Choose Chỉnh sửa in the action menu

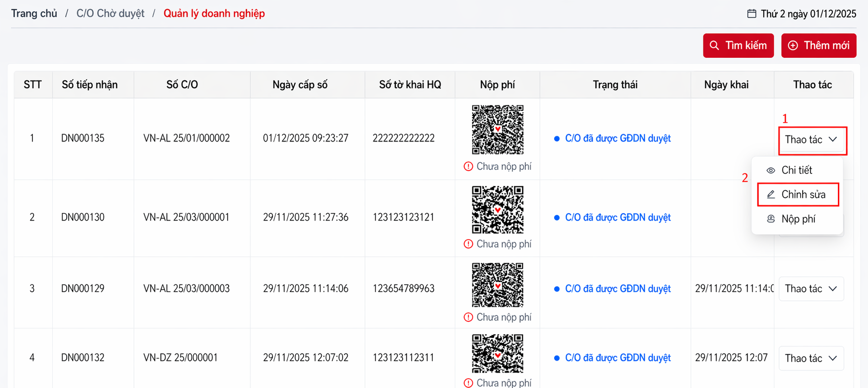798,195
